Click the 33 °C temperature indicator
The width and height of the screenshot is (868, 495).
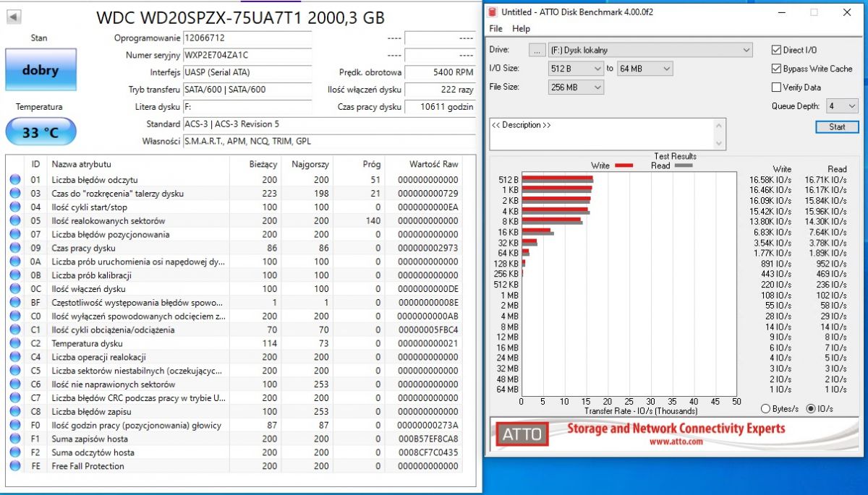41,132
